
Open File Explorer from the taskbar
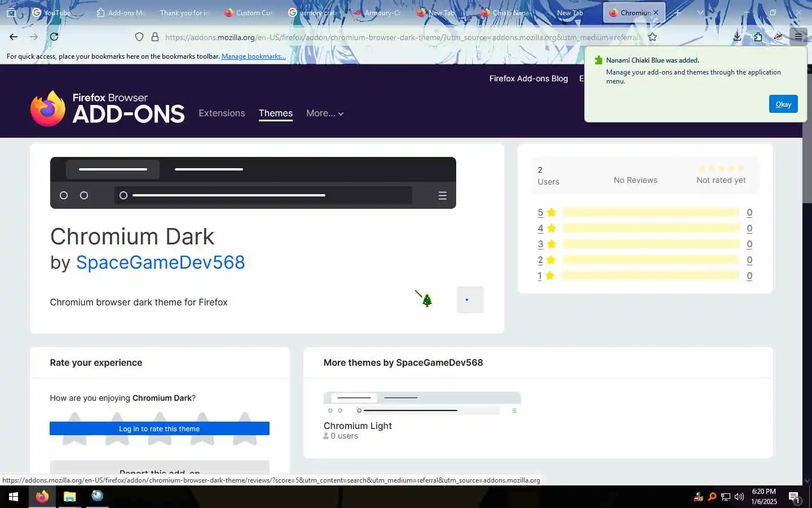tap(69, 497)
